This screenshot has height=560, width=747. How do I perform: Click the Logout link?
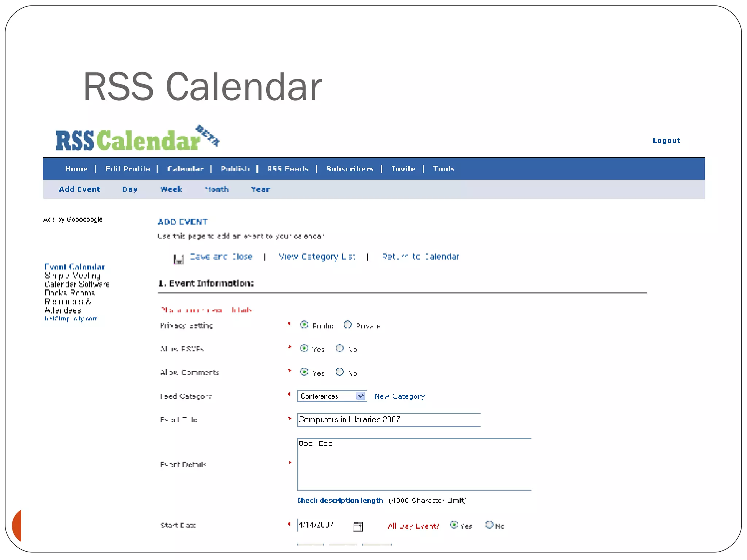666,140
